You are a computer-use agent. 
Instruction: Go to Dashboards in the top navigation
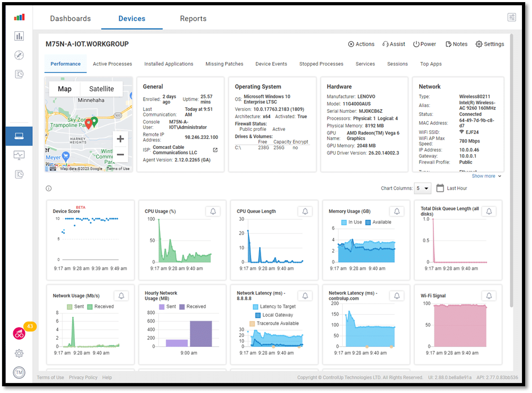pyautogui.click(x=70, y=19)
